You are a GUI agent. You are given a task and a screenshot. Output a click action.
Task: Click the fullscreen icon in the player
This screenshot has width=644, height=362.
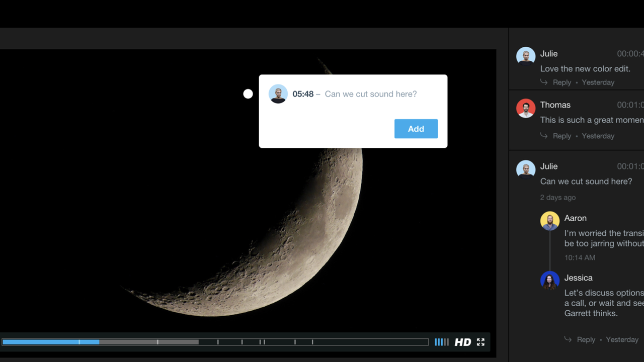tap(480, 342)
